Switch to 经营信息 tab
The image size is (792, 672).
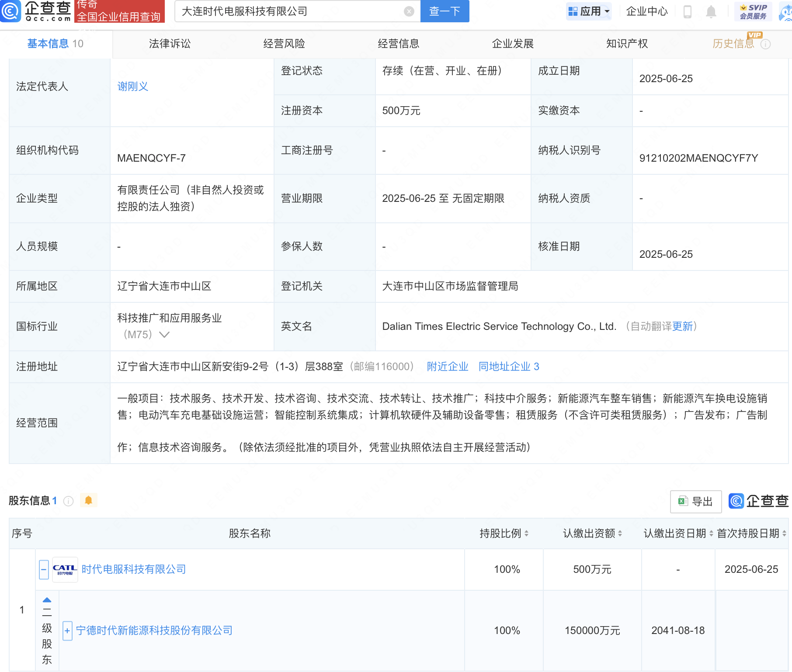[399, 44]
